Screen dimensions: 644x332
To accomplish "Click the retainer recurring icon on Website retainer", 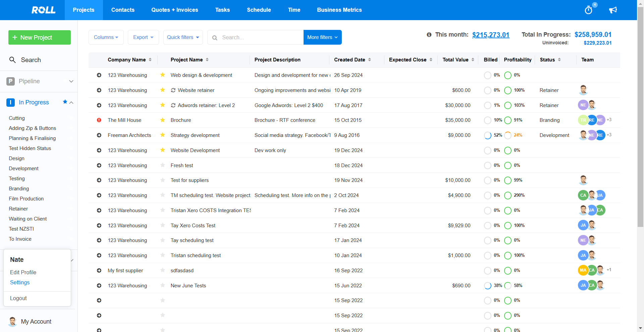I will tap(173, 90).
